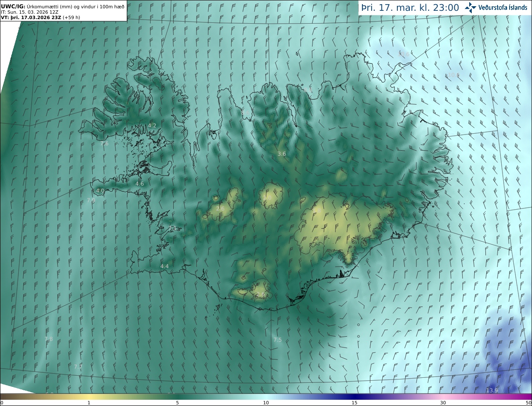The image size is (532, 406).
Task: Click the 3.6 value in north Iceland
Action: pyautogui.click(x=282, y=154)
